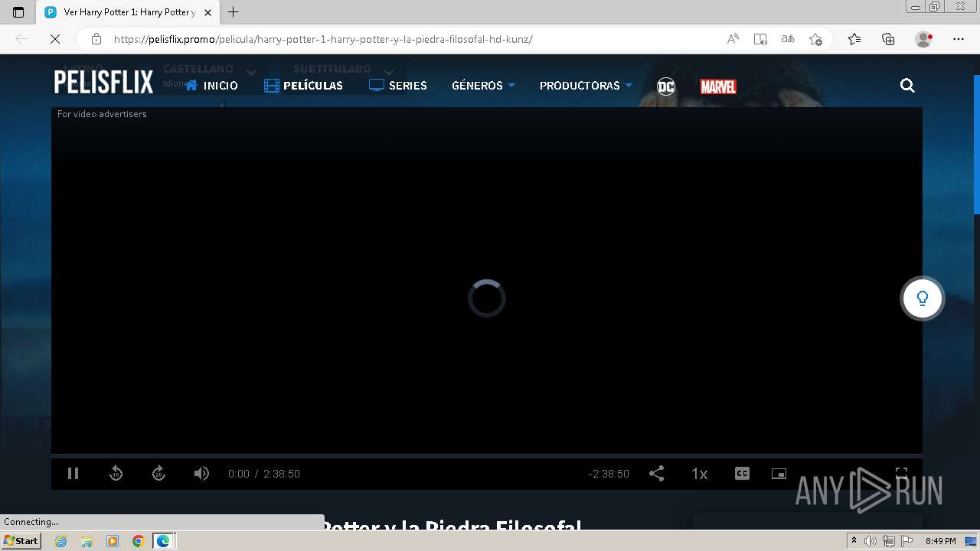Open the PELÍCULAS section
The image size is (980, 551).
303,86
